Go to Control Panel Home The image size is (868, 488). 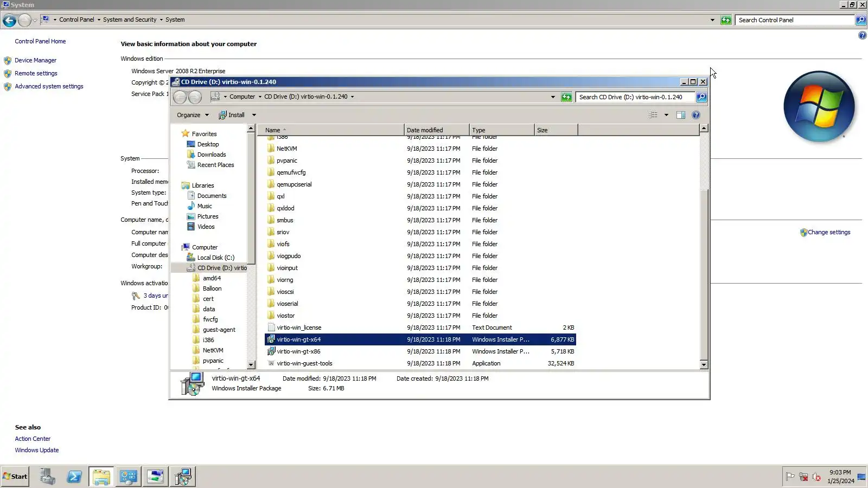point(40,41)
